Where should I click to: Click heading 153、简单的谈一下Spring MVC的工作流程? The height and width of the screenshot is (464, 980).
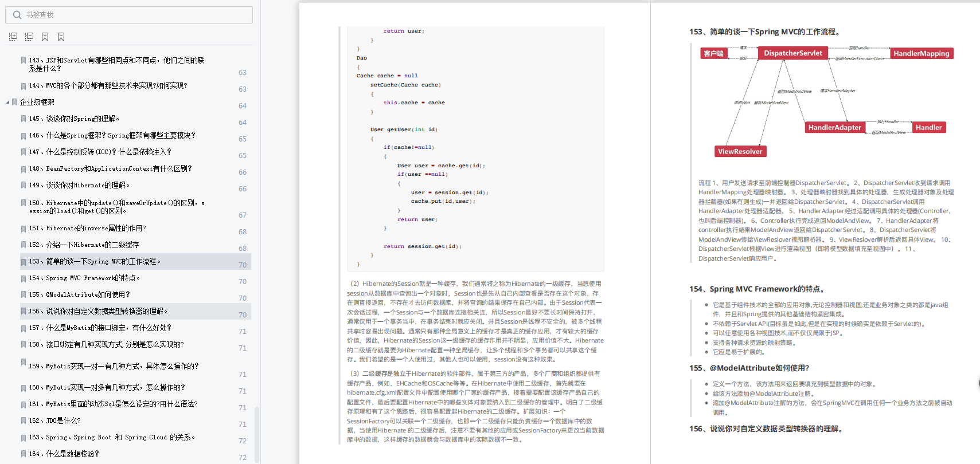coord(766,32)
